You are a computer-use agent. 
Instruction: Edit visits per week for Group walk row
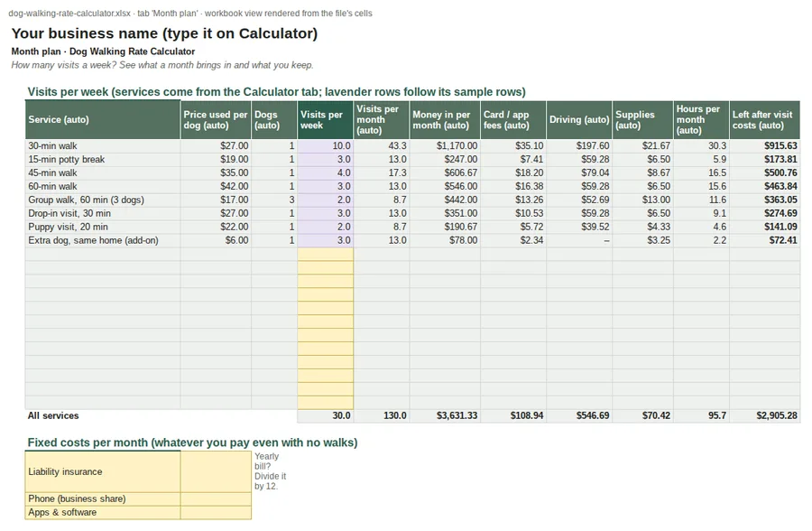[326, 200]
